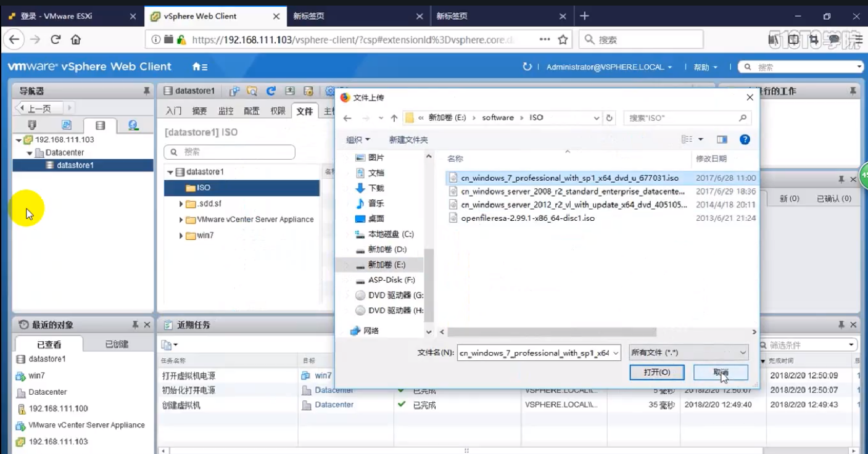Open the vSphere home menu icon
Image resolution: width=868 pixels, height=454 pixels.
[200, 67]
